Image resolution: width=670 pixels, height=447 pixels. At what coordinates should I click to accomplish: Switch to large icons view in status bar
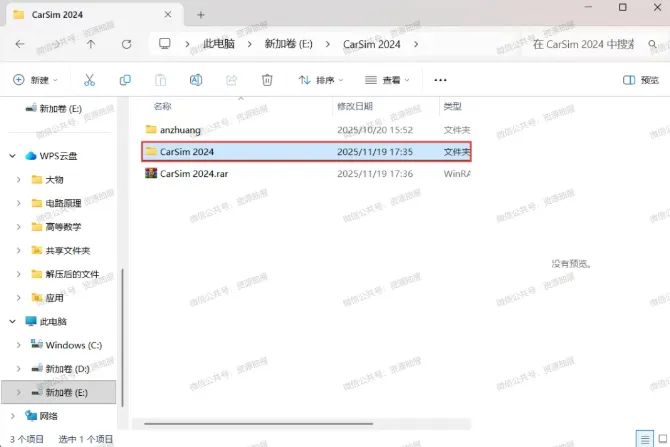tap(663, 439)
